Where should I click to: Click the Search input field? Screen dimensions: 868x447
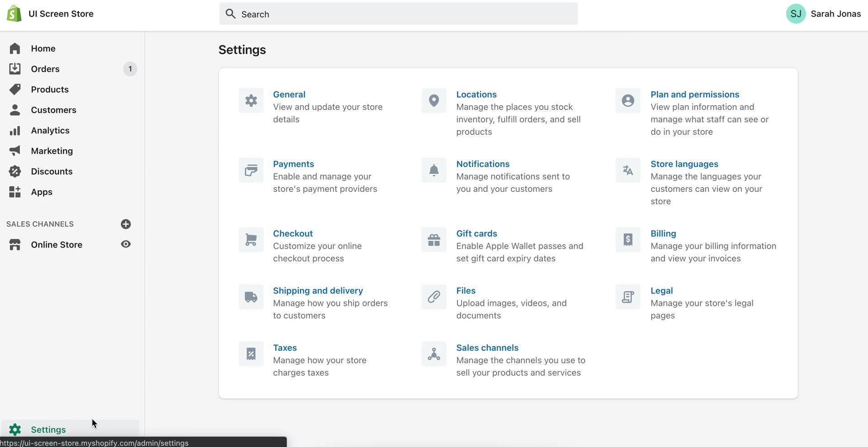(x=398, y=14)
